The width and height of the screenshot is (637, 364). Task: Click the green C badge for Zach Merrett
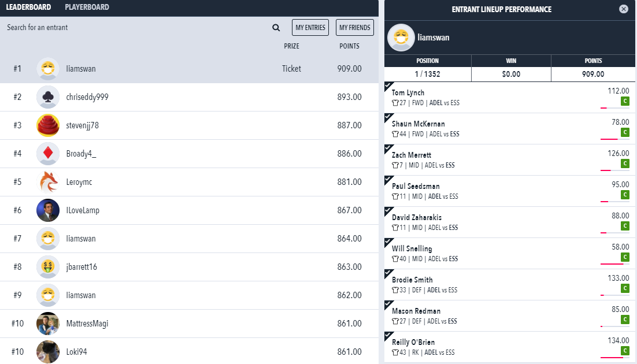click(x=625, y=164)
